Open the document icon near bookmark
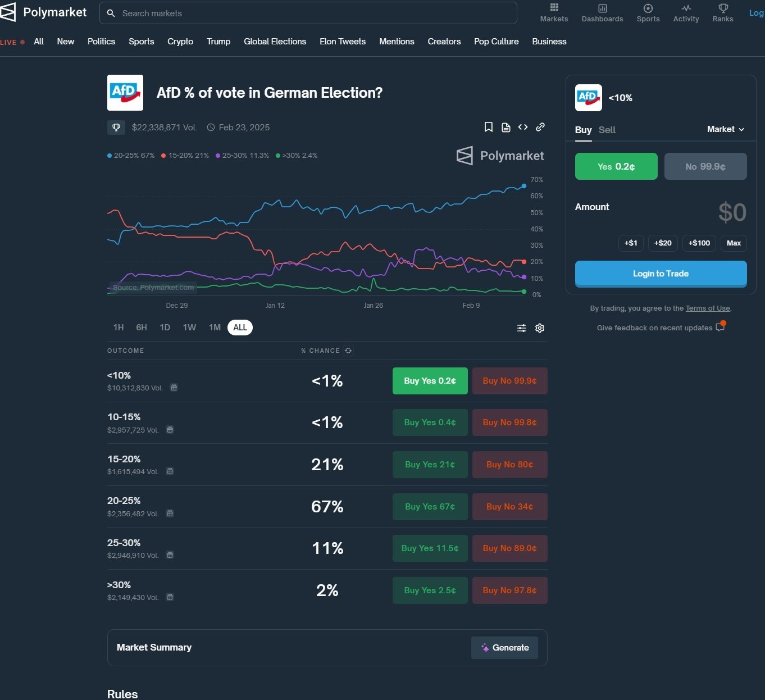Screen dimensions: 765x700 (506, 127)
